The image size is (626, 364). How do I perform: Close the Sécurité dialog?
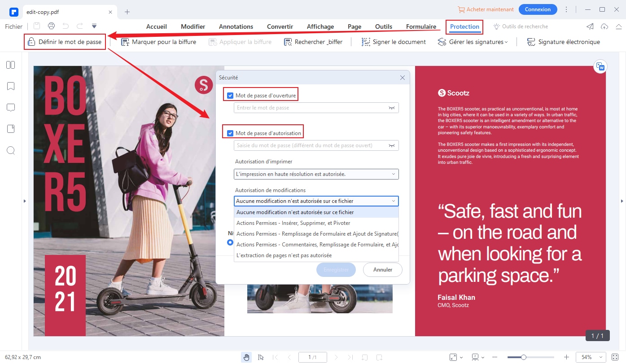point(403,78)
